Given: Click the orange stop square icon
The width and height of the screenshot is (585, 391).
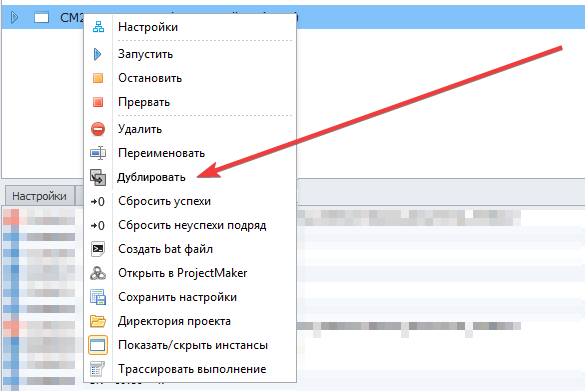Looking at the screenshot, I should (x=98, y=78).
